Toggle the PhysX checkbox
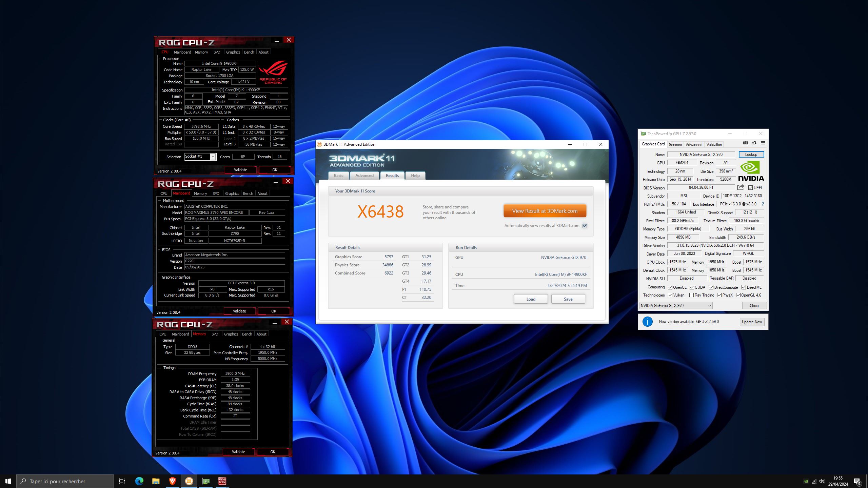Screen dimensions: 868x488 click(x=719, y=295)
